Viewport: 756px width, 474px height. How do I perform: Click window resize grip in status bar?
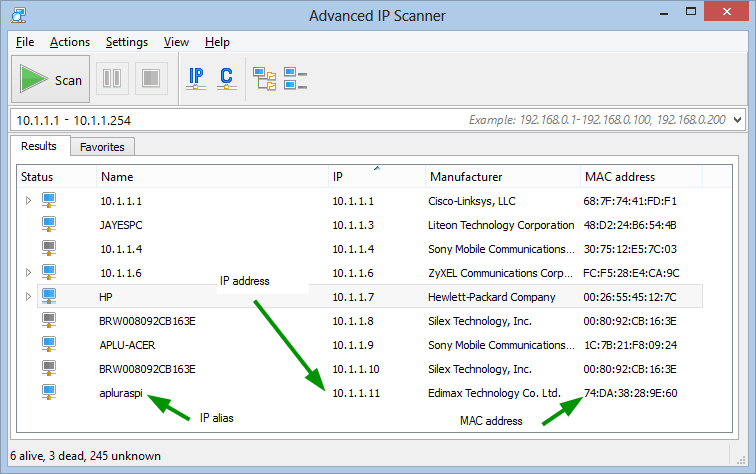[x=741, y=460]
